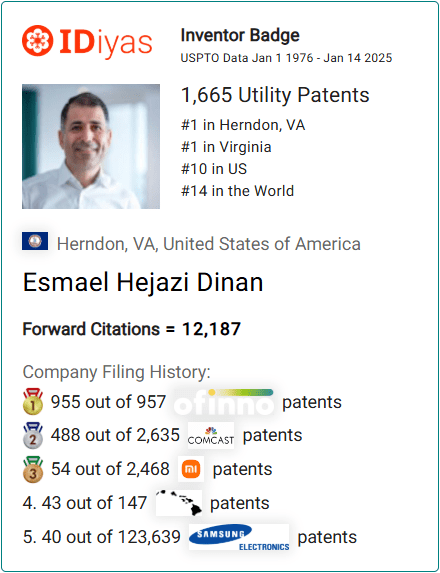
Task: Open the inventor profile photo
Action: pyautogui.click(x=91, y=147)
